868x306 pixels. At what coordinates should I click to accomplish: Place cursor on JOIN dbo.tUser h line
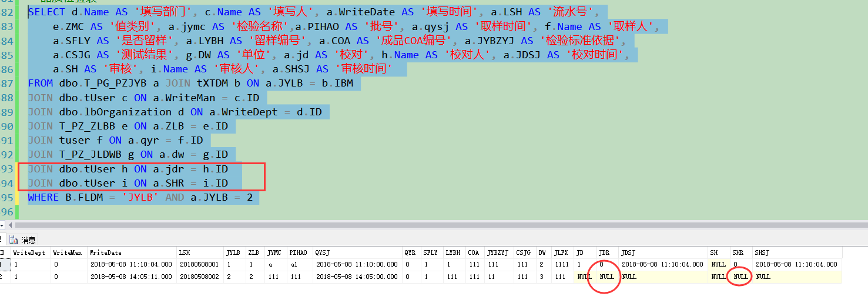[128, 169]
